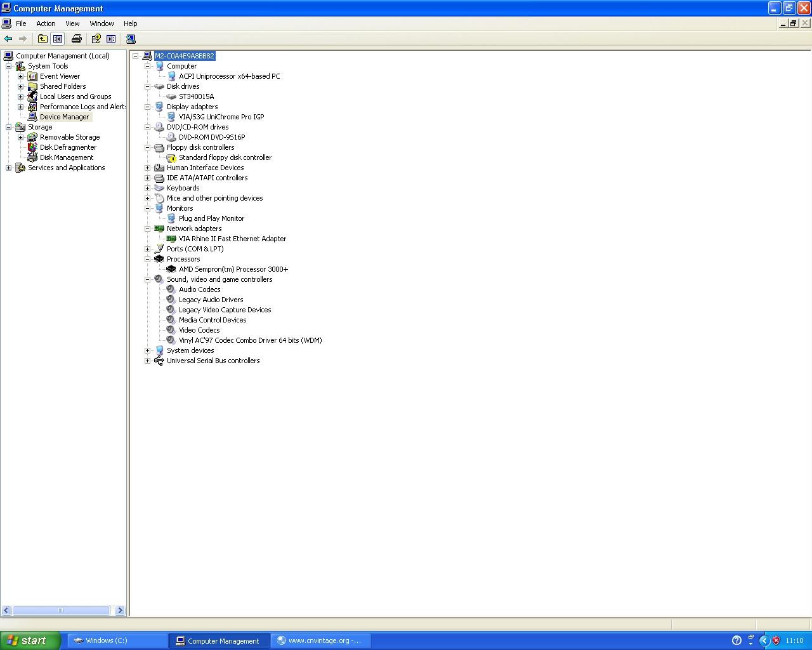The height and width of the screenshot is (650, 812).
Task: Click the VIA Rhine II Ethernet adapter icon
Action: (x=171, y=239)
